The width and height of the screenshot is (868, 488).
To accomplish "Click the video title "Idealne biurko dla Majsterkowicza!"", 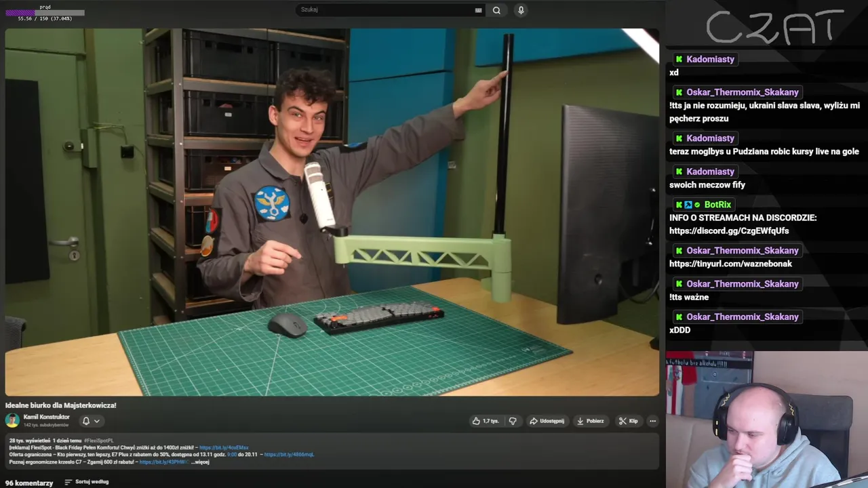I will (x=61, y=405).
